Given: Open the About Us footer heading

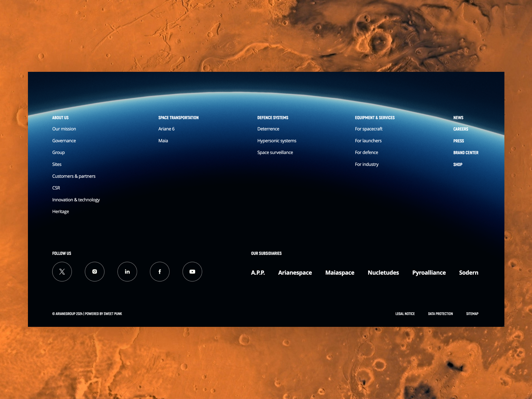Looking at the screenshot, I should (60, 118).
